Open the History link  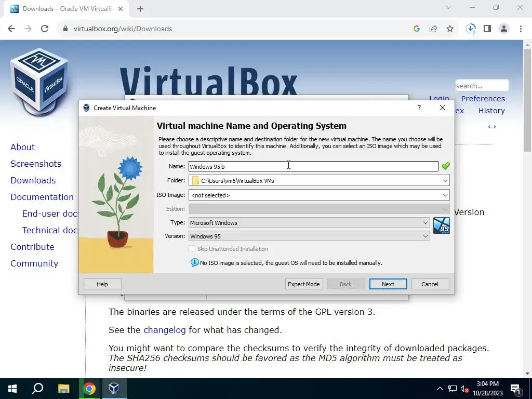[x=491, y=111]
